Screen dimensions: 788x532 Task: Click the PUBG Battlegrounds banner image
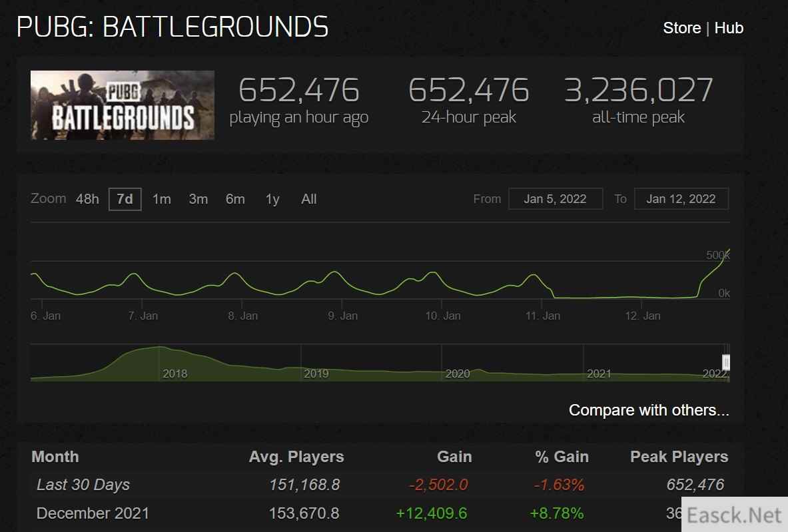(x=123, y=105)
